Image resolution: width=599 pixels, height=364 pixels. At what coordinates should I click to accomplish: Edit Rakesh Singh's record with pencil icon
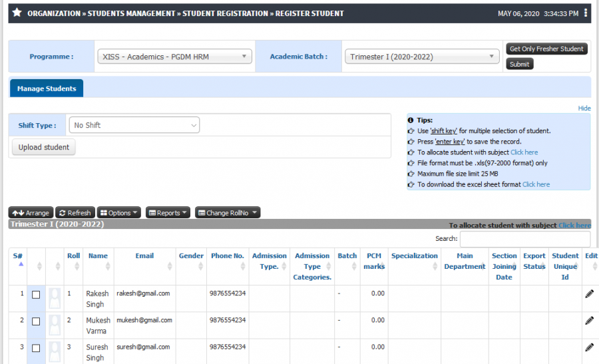click(x=590, y=293)
